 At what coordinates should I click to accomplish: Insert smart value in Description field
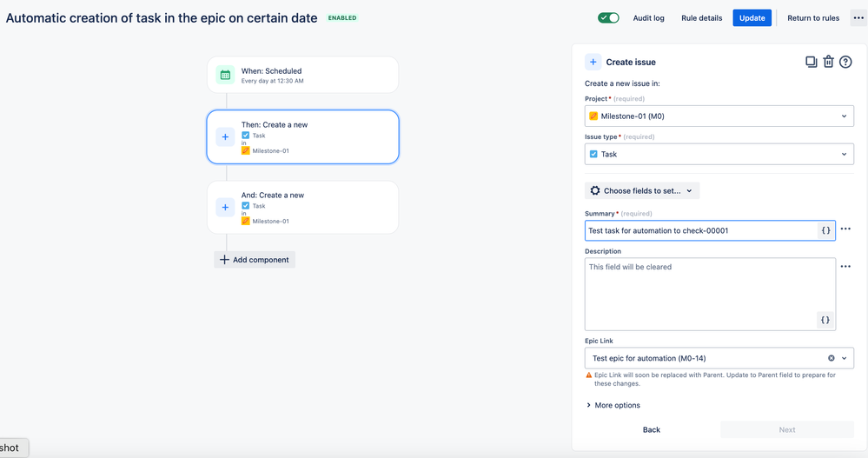825,320
